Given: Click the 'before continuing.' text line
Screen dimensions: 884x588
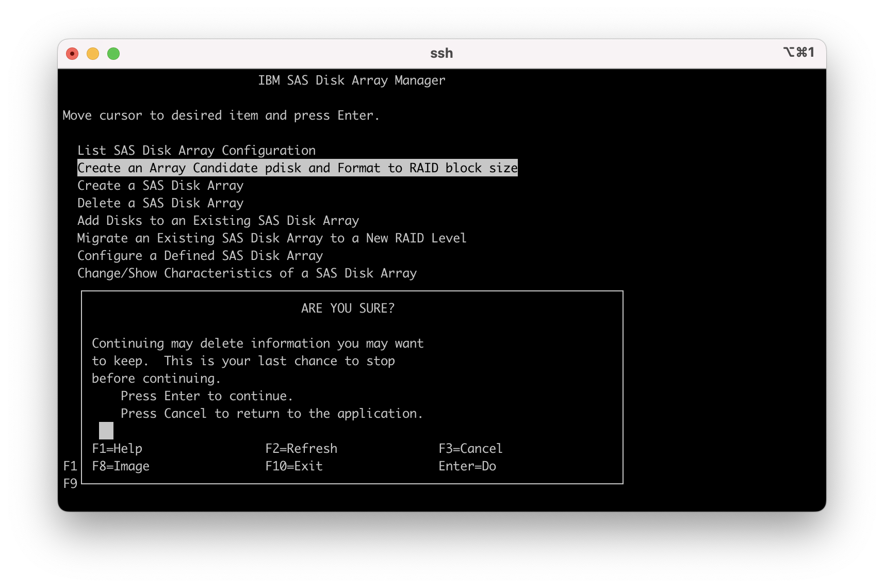Looking at the screenshot, I should (156, 379).
